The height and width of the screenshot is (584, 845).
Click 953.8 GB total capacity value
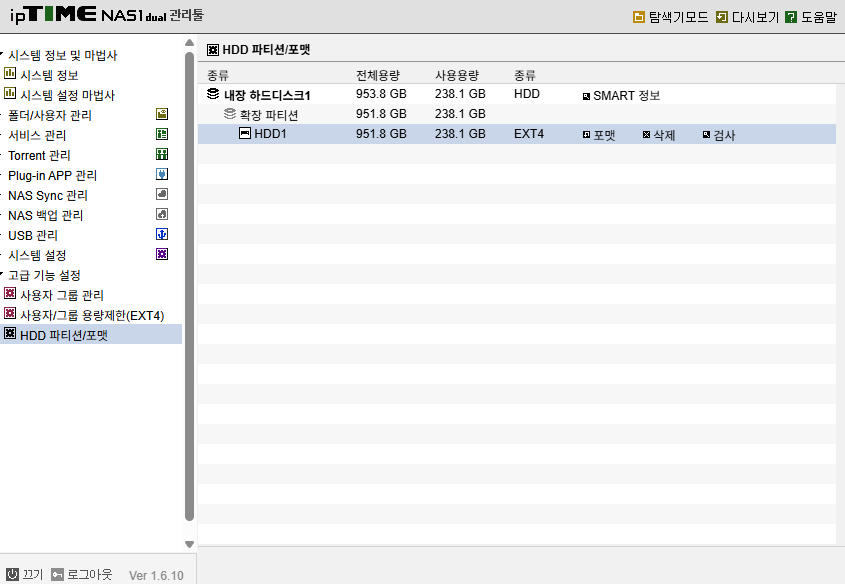(381, 94)
